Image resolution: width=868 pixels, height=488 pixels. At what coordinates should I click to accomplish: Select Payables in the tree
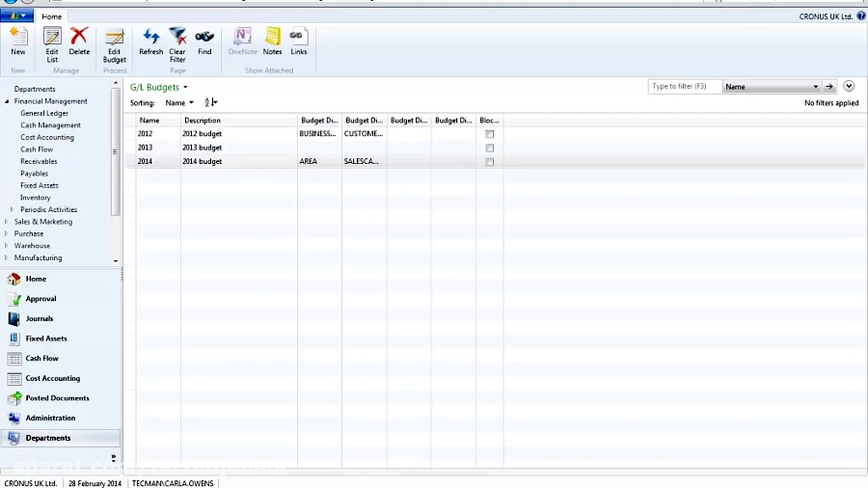(35, 174)
